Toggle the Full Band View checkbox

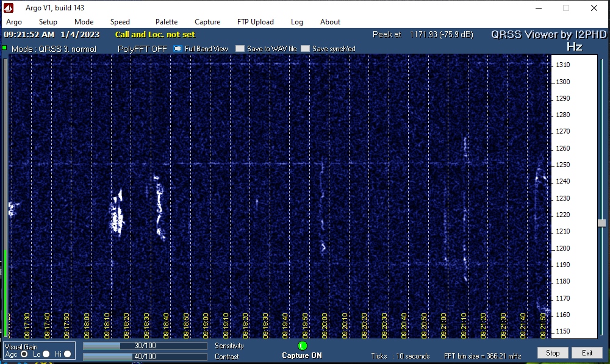178,49
